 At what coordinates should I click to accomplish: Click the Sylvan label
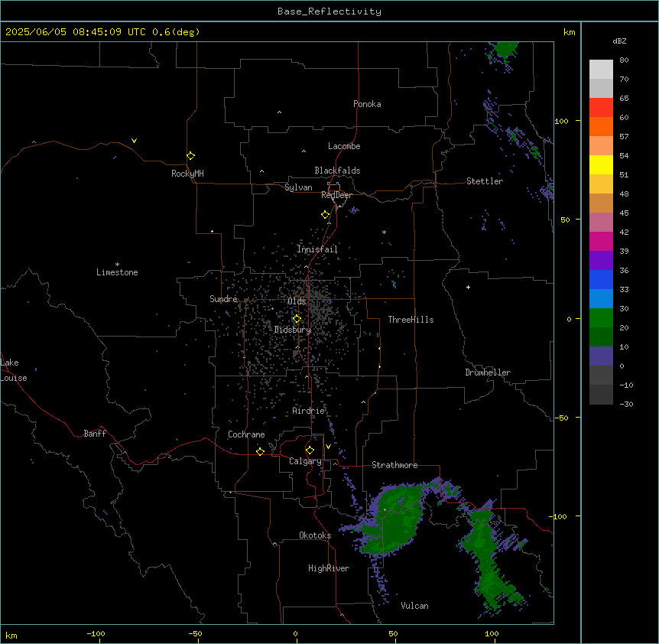[298, 187]
